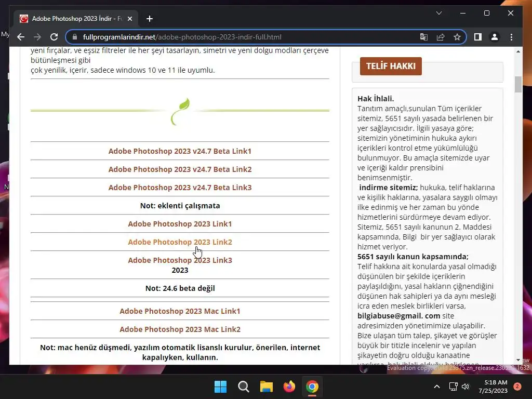Screen dimensions: 532x399
Task: Toggle the browser side panel icon
Action: tap(478, 37)
